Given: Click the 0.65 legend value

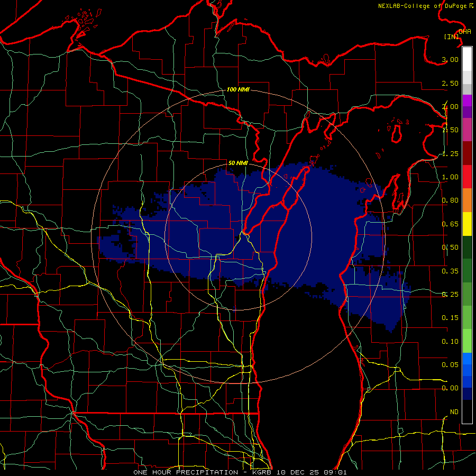Looking at the screenshot, I should click(450, 224).
